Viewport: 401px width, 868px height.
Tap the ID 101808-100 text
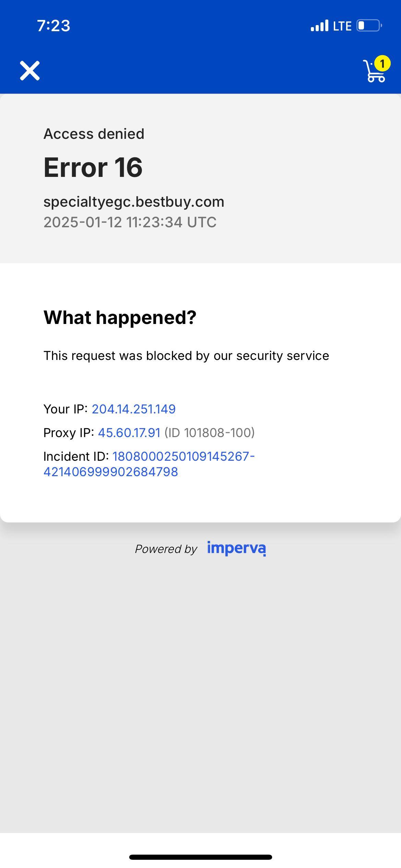click(x=209, y=433)
